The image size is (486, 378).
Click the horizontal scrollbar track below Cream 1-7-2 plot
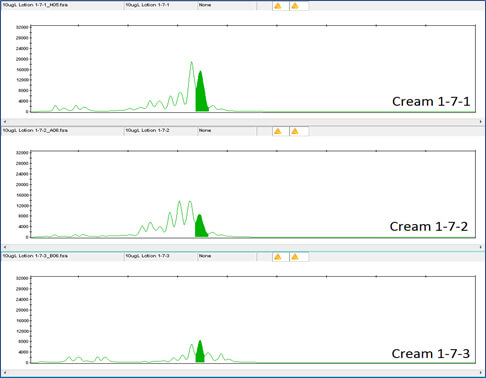click(x=243, y=247)
